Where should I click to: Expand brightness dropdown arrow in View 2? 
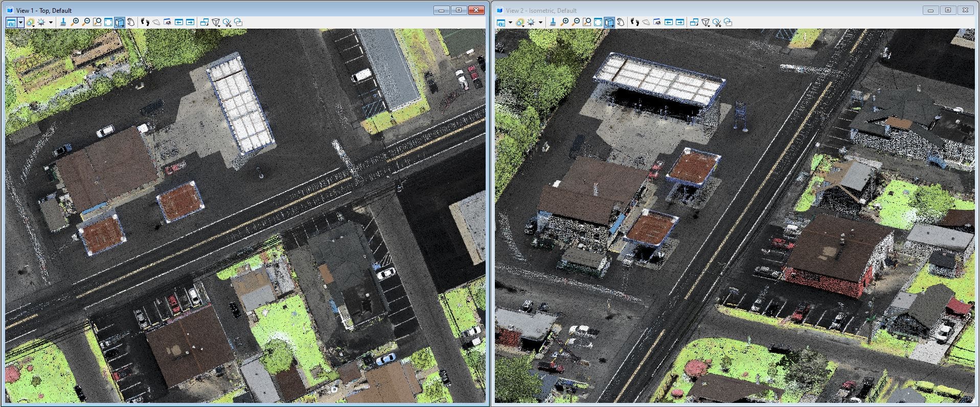540,22
